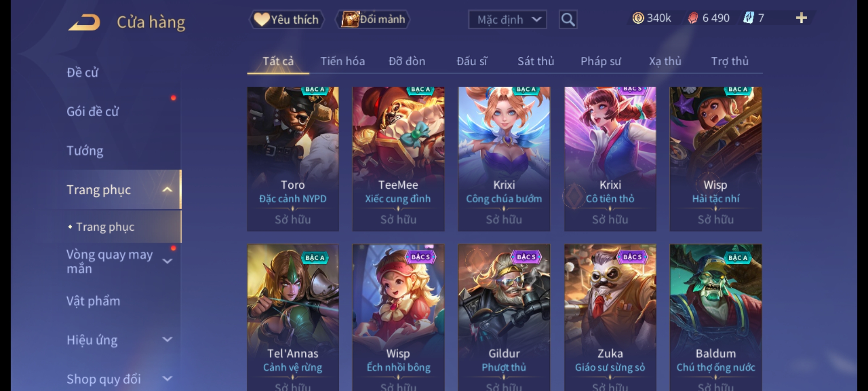This screenshot has height=391, width=868.
Task: Select Toro Đặc cảnh NYPD skin card
Action: [x=293, y=159]
